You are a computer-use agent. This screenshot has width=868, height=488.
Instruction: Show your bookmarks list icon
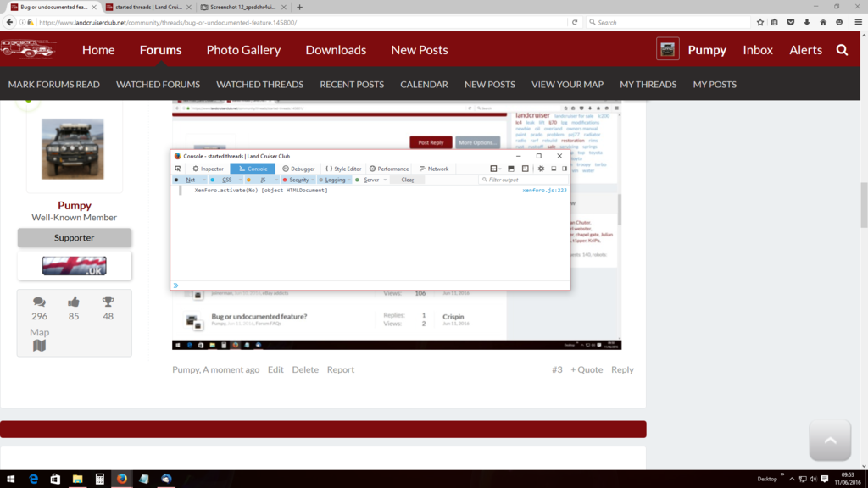click(x=775, y=22)
